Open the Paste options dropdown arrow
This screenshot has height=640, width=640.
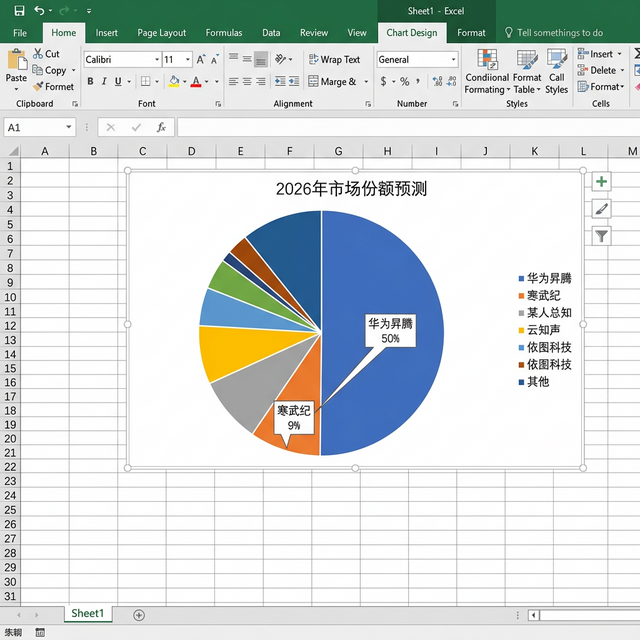point(16,89)
